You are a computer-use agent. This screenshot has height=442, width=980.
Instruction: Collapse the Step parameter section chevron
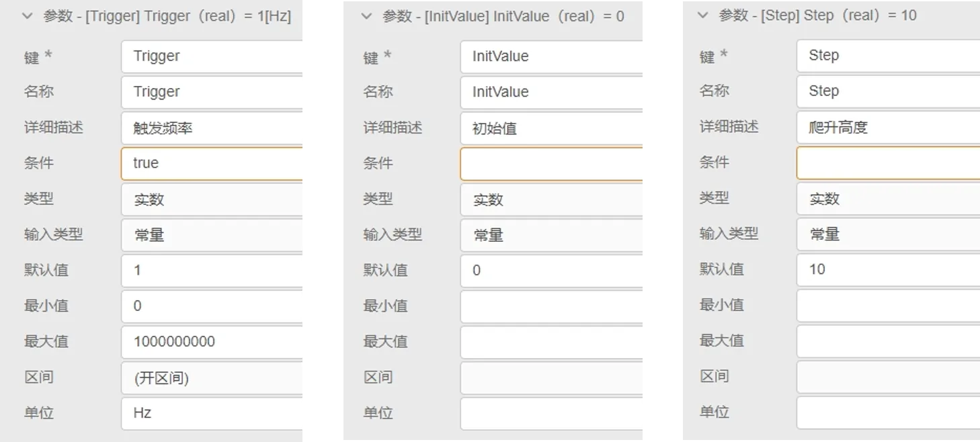tap(703, 15)
